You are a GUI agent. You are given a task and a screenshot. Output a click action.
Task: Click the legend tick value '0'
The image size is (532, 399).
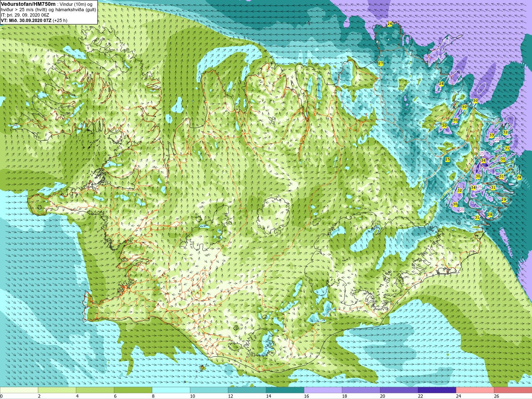(x=2, y=396)
